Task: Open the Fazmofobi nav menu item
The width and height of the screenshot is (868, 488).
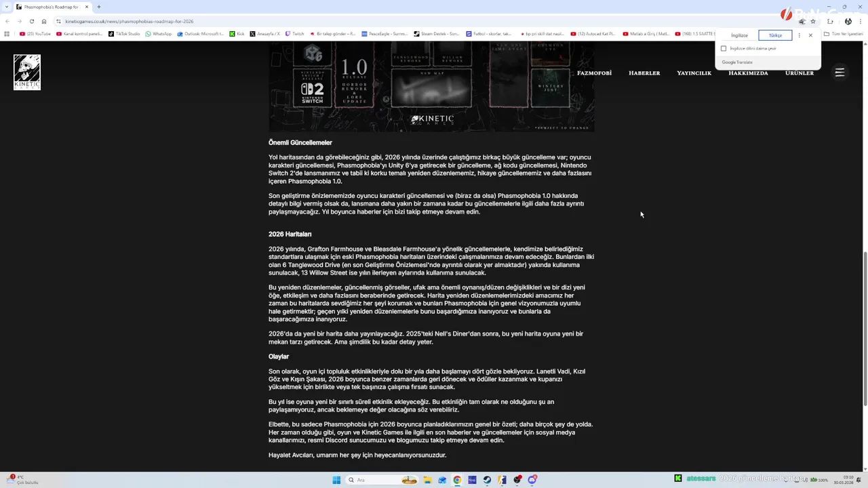Action: [x=594, y=73]
